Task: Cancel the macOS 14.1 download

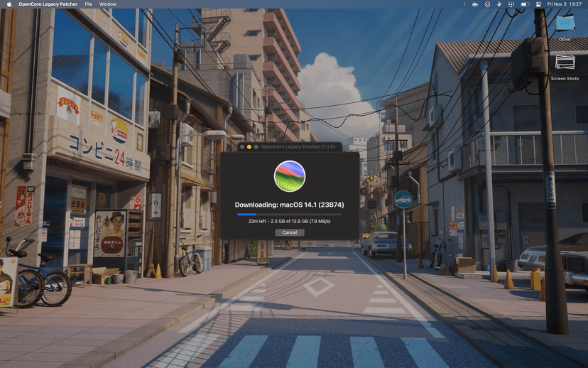Action: [289, 232]
